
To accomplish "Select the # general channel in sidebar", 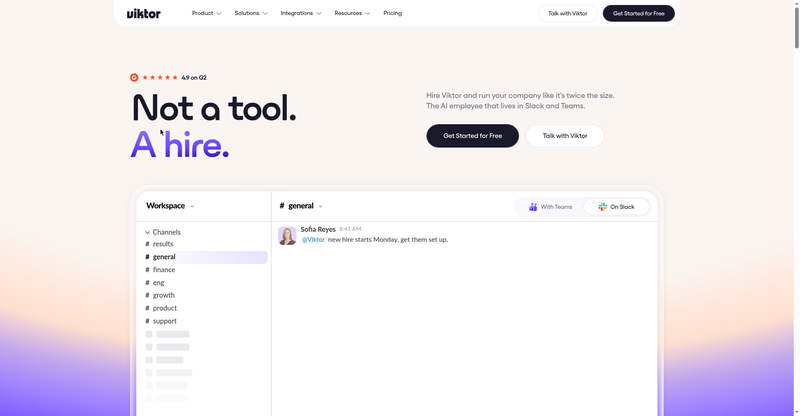I will 206,257.
